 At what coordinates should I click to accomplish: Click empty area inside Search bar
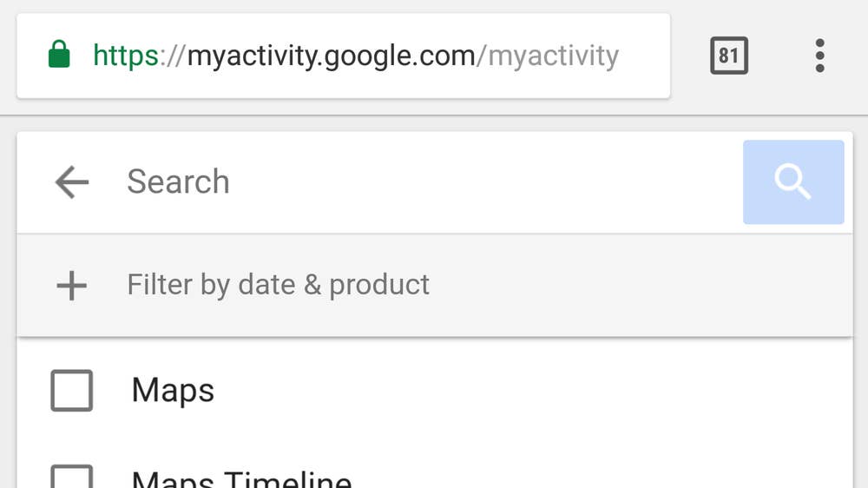(x=482, y=181)
